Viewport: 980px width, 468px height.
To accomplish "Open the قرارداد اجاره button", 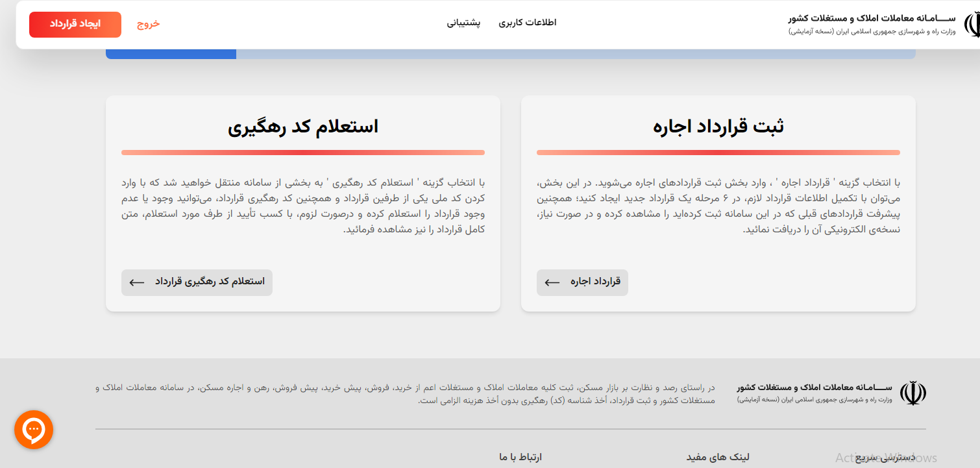I will coord(582,282).
